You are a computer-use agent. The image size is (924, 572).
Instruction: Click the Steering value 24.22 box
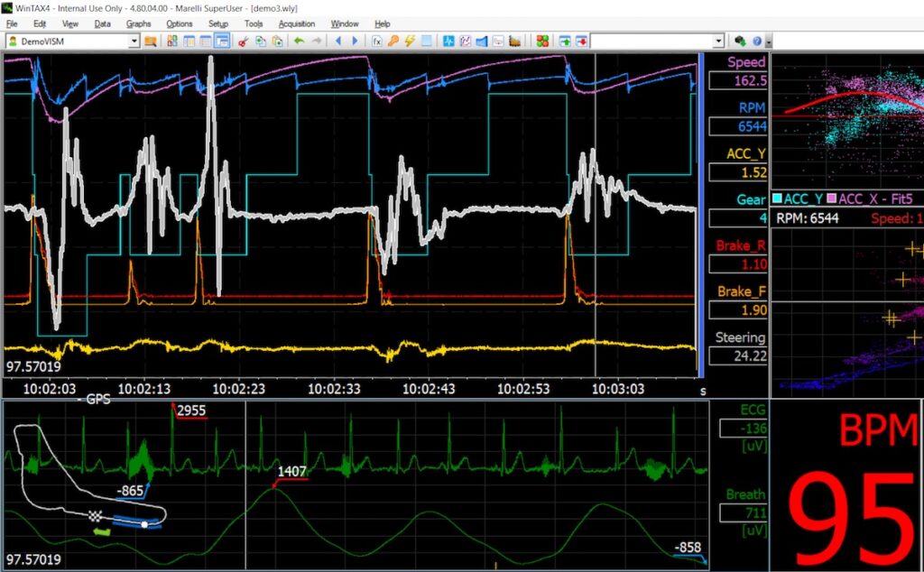(x=738, y=355)
